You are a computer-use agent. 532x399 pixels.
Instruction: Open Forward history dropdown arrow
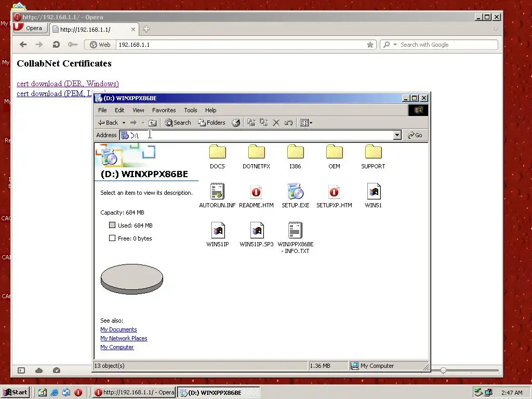(x=143, y=123)
